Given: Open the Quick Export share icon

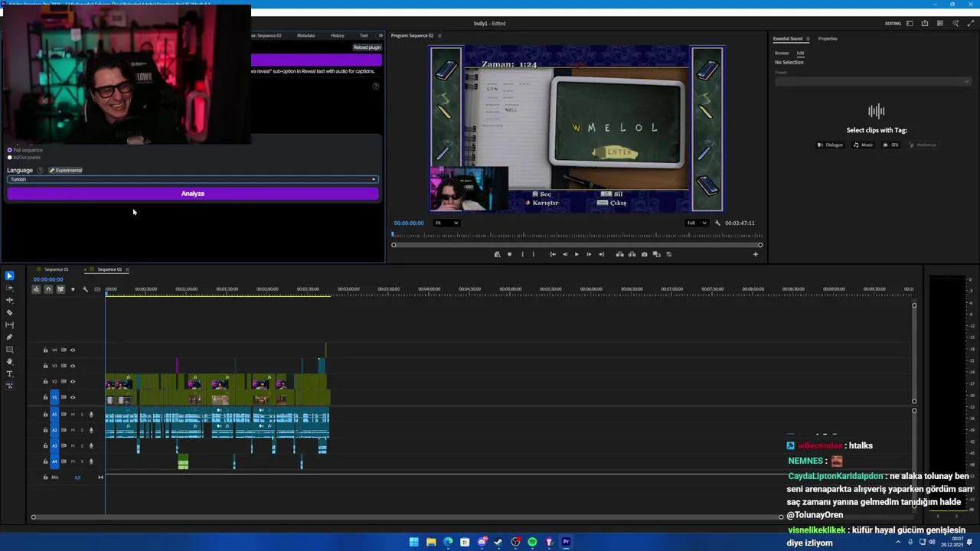Looking at the screenshot, I should [925, 23].
